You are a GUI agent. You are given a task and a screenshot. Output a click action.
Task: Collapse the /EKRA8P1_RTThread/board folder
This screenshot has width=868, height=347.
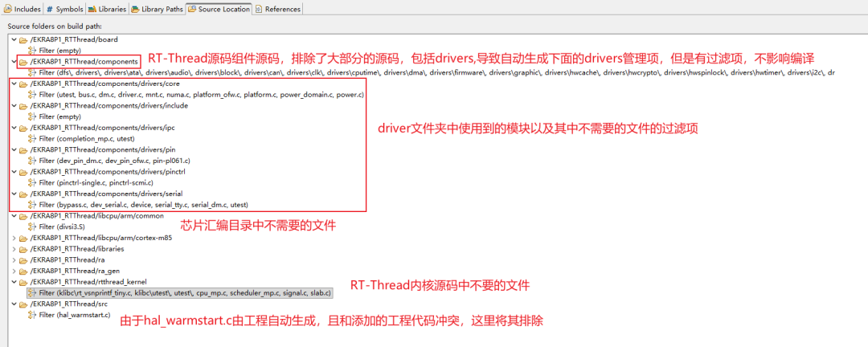click(x=14, y=40)
